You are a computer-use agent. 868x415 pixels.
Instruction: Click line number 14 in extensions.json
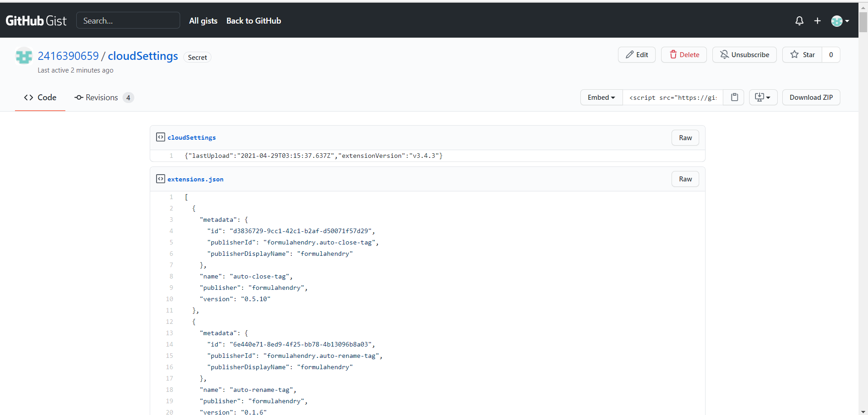(x=169, y=344)
